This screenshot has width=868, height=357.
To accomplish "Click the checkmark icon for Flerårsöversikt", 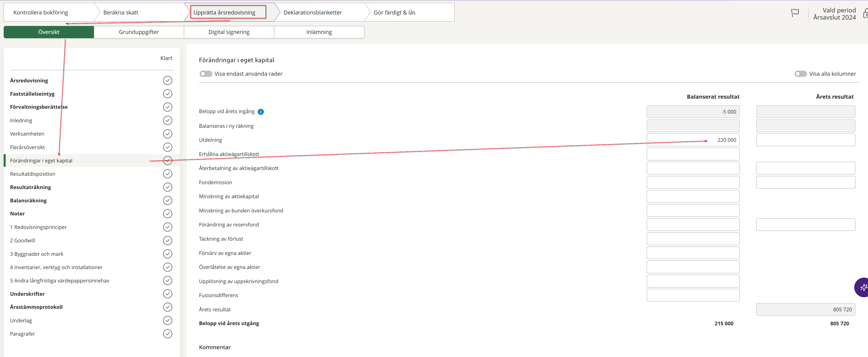I will pos(167,147).
